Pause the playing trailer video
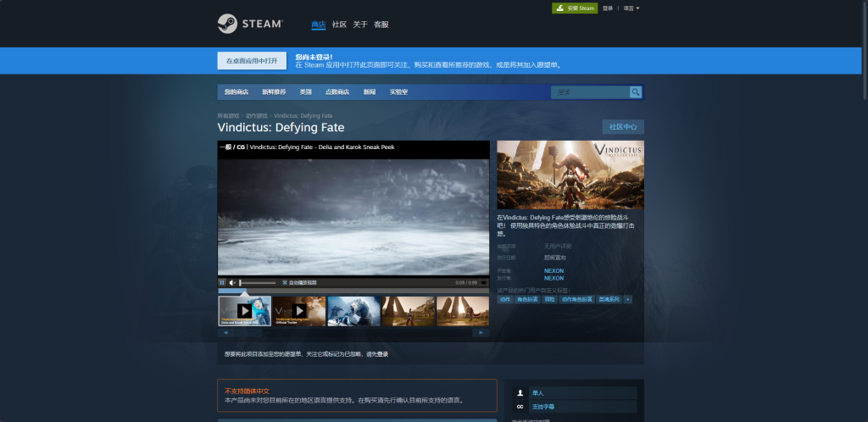The height and width of the screenshot is (422, 868). [222, 283]
